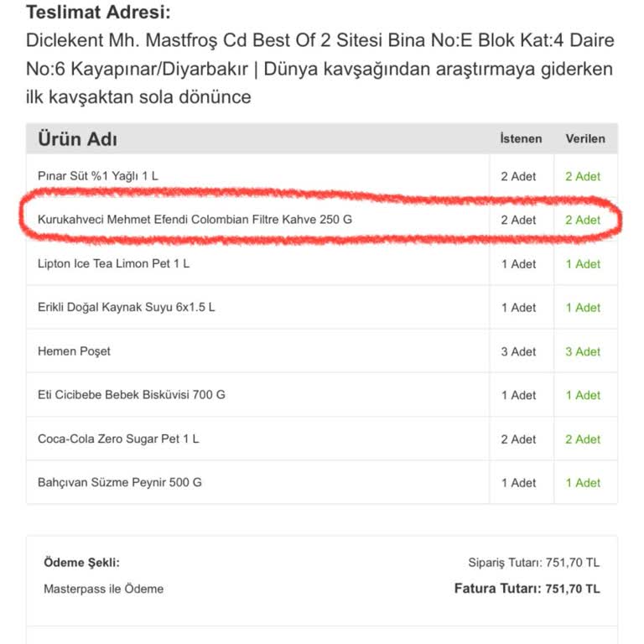Click requested 2 Adet for Coca-Cola Zero

(518, 439)
